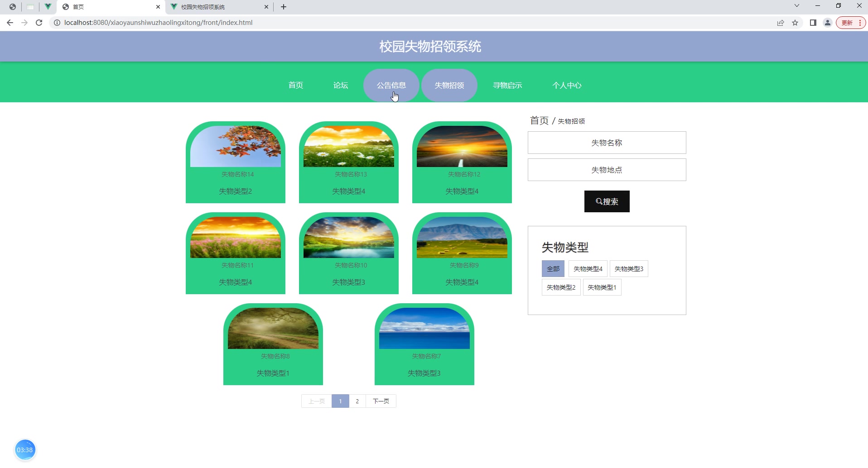Click the share icon in the toolbar

[781, 22]
